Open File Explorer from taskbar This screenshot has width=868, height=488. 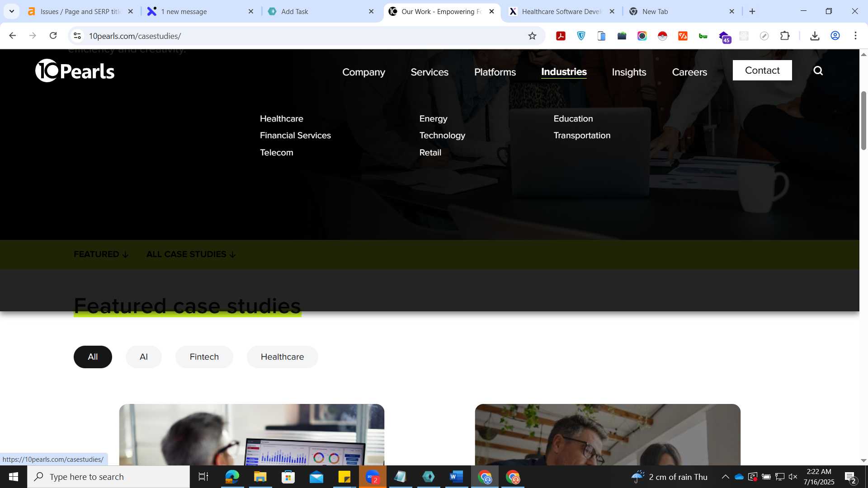pyautogui.click(x=260, y=477)
